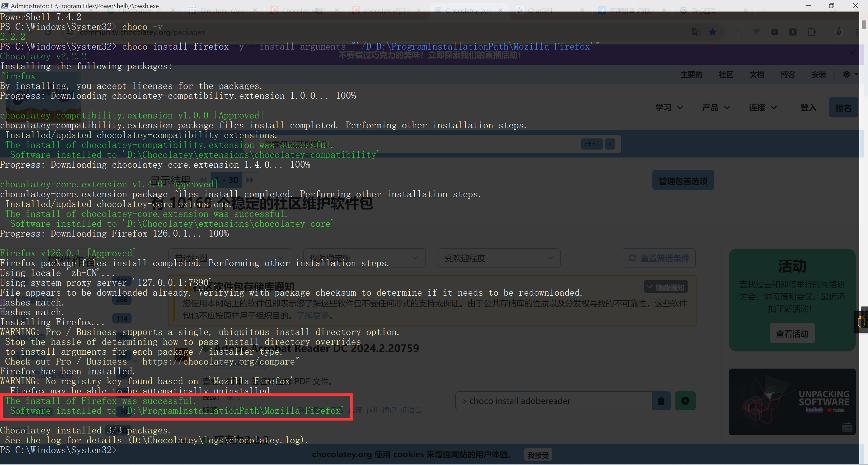
Task: Open the 受欢迎程度 sort dropdown
Action: click(x=499, y=258)
